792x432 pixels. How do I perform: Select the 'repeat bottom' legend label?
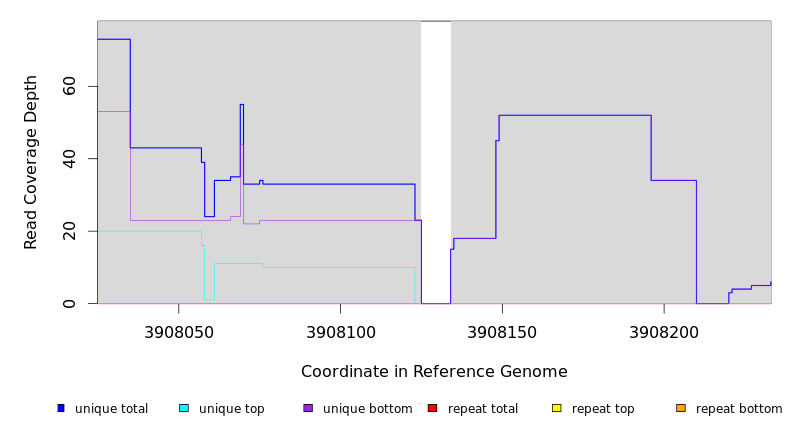739,409
